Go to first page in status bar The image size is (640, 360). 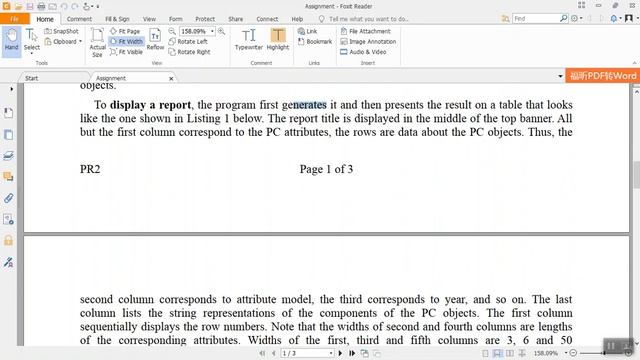tap(262, 353)
